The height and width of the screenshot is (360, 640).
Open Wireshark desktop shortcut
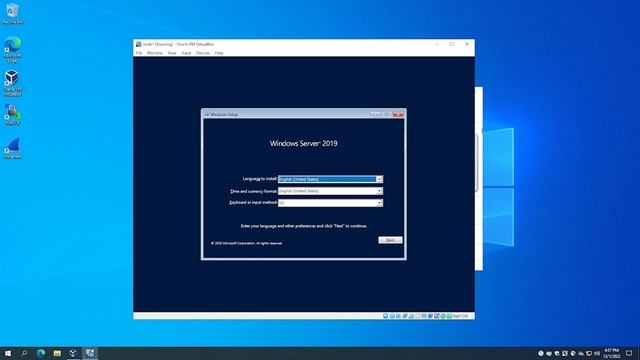(12, 148)
